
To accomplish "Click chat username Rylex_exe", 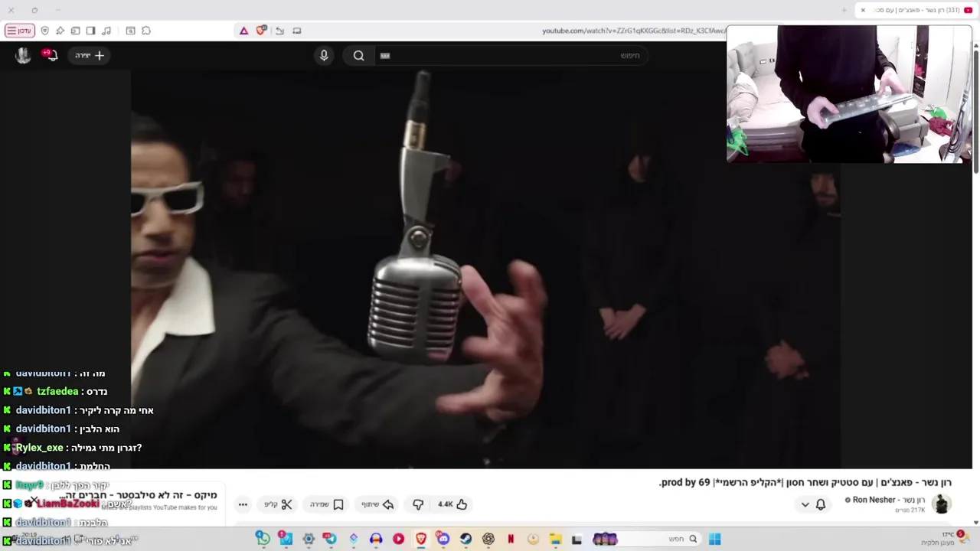I will [x=40, y=448].
